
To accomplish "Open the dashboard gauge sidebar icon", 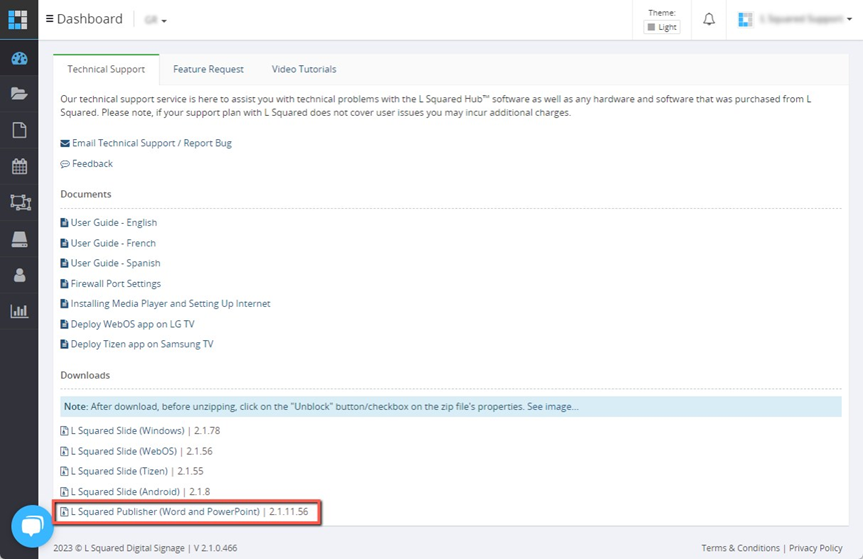I will click(x=19, y=58).
